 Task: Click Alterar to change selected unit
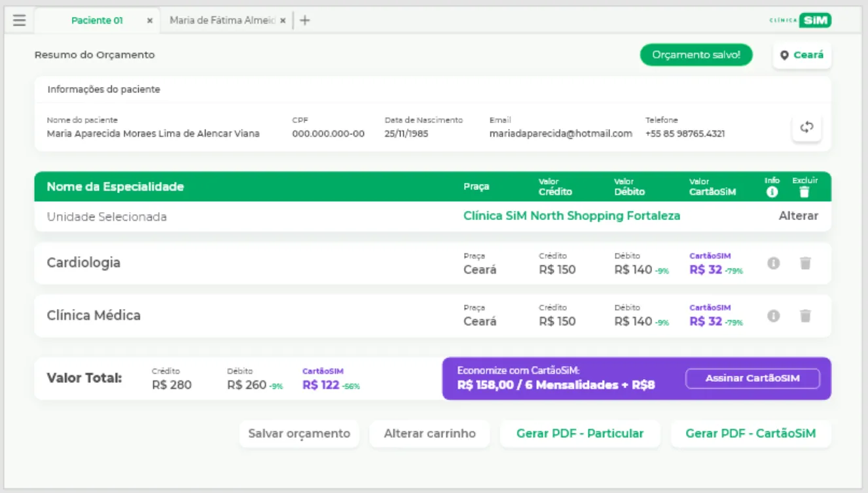coord(798,216)
